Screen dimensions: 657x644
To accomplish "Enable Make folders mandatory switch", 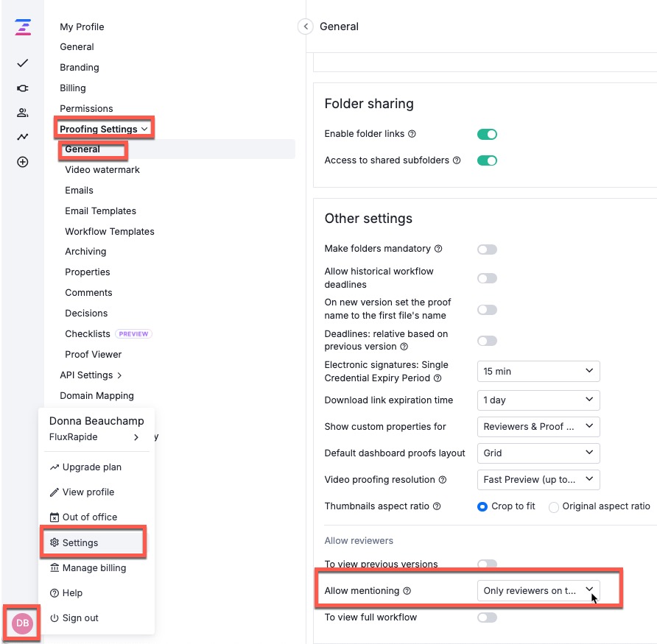I will tap(487, 249).
